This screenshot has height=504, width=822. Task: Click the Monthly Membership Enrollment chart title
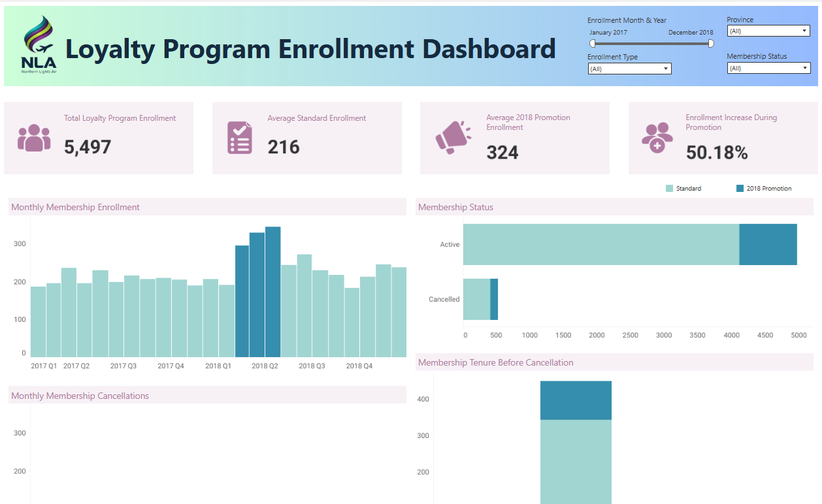tap(76, 207)
